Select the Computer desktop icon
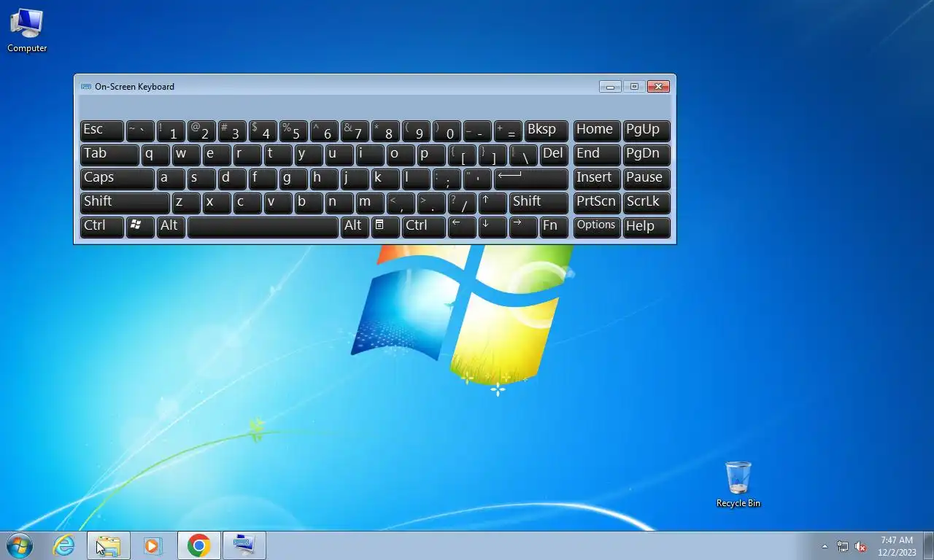934x560 pixels. [x=27, y=31]
